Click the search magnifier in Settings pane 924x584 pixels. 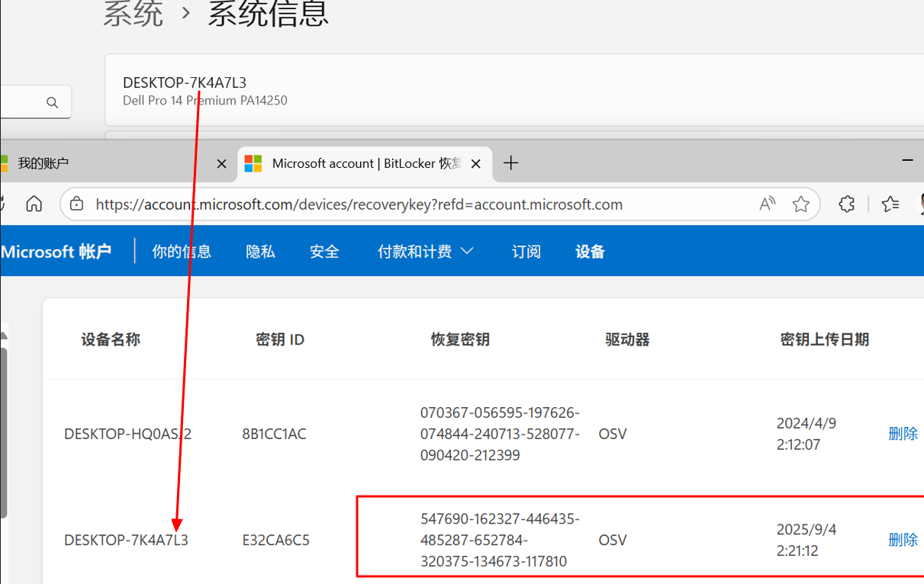tap(51, 101)
